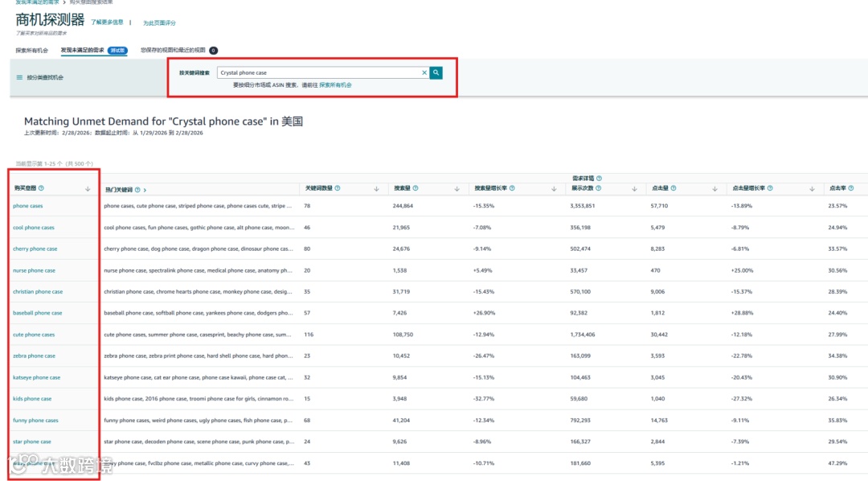Screen dimensions: 868x481
Task: Open 您保存的视图和最近的视图 tab
Action: click(x=173, y=51)
